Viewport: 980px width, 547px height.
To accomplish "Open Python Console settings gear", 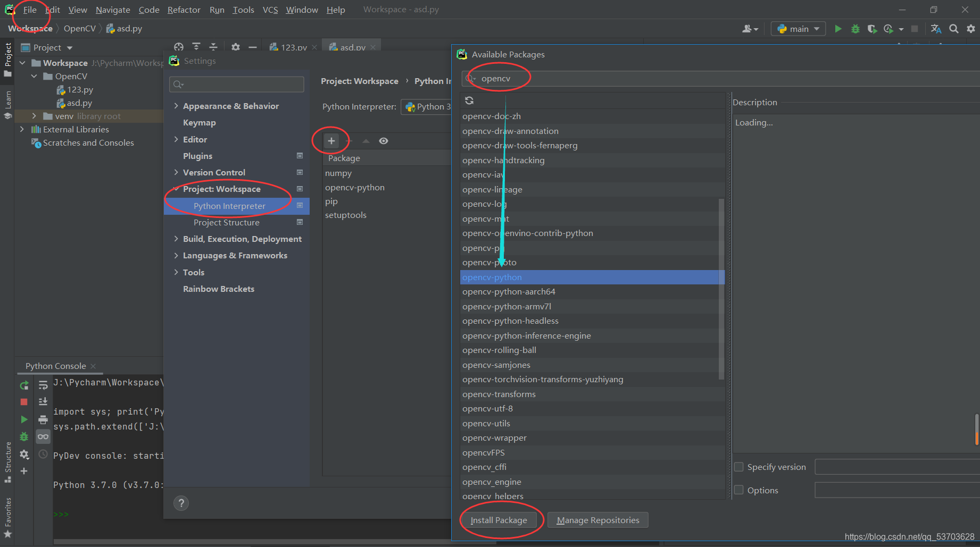I will [x=24, y=455].
